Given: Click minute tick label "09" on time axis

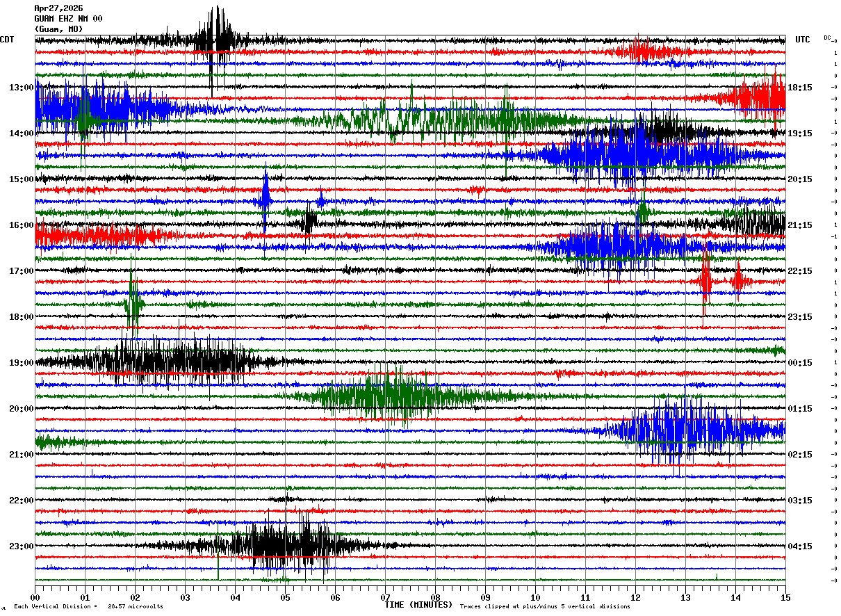Looking at the screenshot, I should click(x=485, y=597).
